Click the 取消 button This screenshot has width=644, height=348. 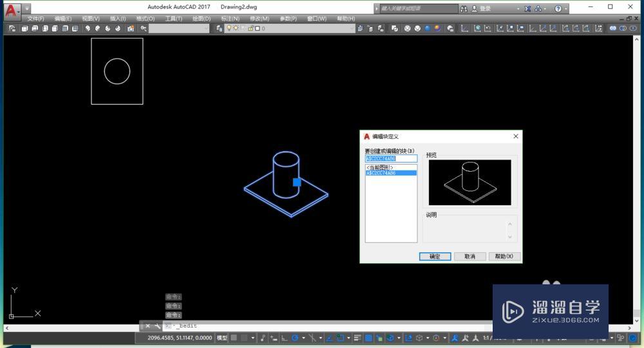point(470,256)
